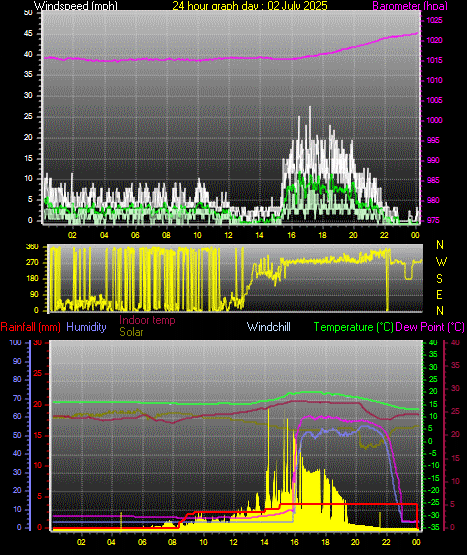Image resolution: width=467 pixels, height=555 pixels.
Task: Click the 25 windspeed axis value
Action: click(x=28, y=116)
